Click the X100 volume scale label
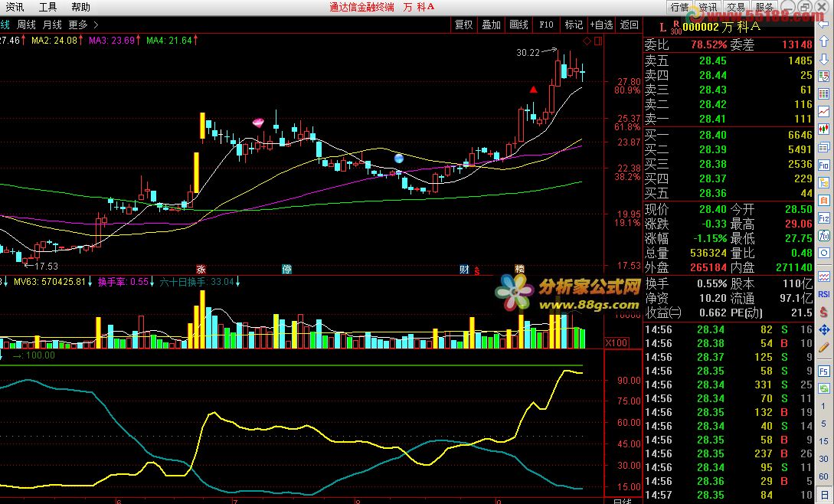Image resolution: width=834 pixels, height=504 pixels. pos(617,342)
